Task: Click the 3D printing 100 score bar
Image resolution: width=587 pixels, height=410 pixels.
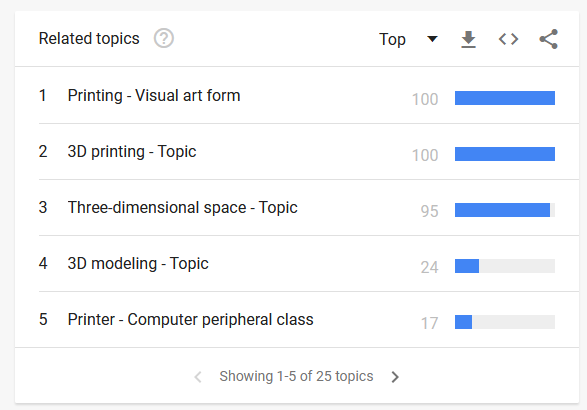Action: click(x=505, y=154)
